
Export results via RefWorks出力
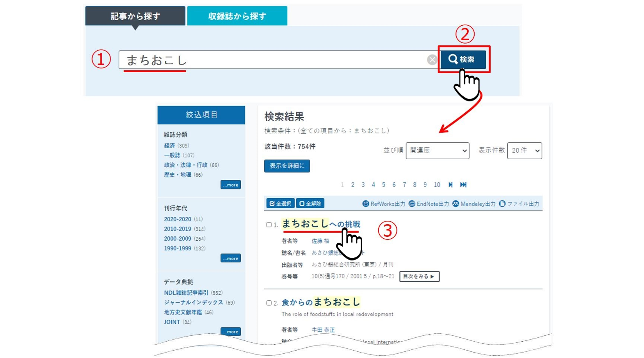coord(384,204)
